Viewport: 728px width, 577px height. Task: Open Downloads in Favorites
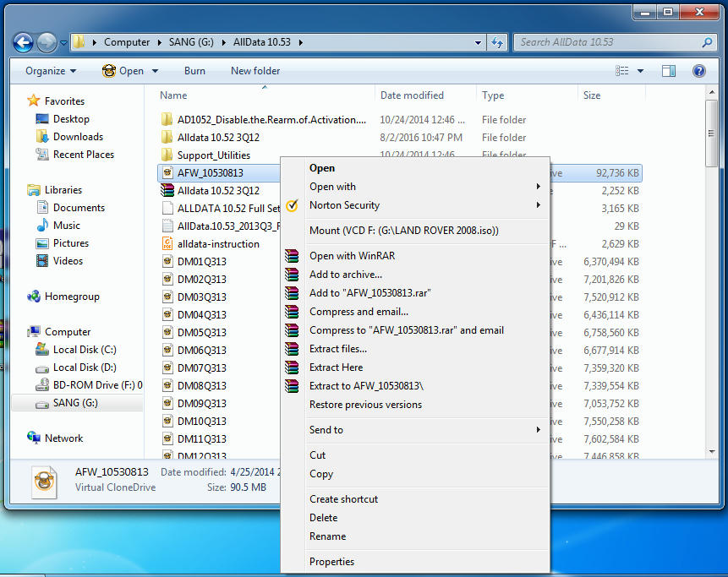pos(78,137)
